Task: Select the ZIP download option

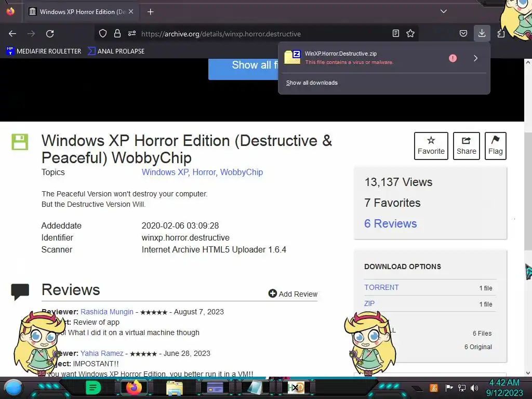Action: click(369, 303)
